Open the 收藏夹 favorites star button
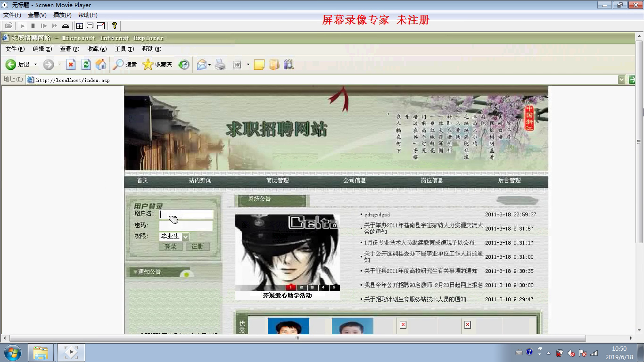This screenshot has width=644, height=362. tap(157, 65)
